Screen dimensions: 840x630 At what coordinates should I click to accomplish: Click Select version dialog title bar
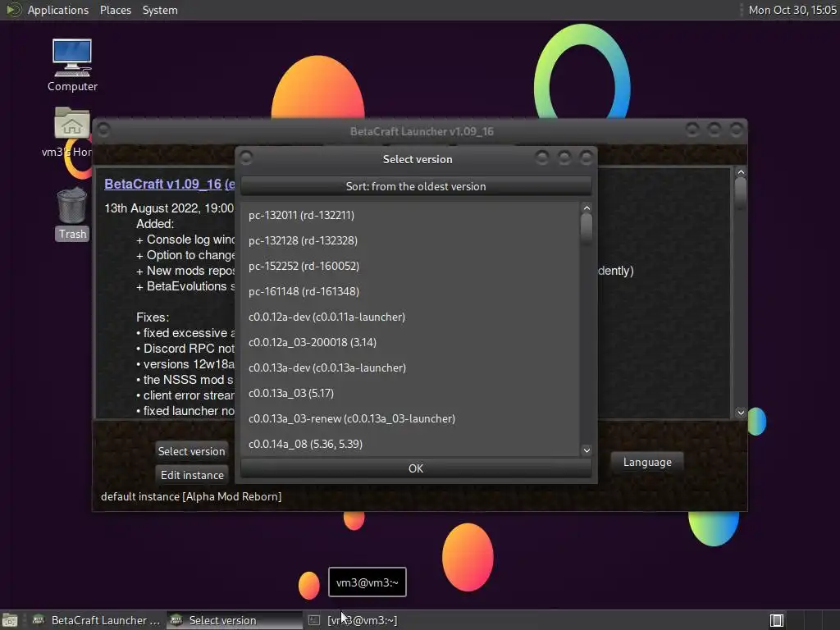click(x=418, y=159)
